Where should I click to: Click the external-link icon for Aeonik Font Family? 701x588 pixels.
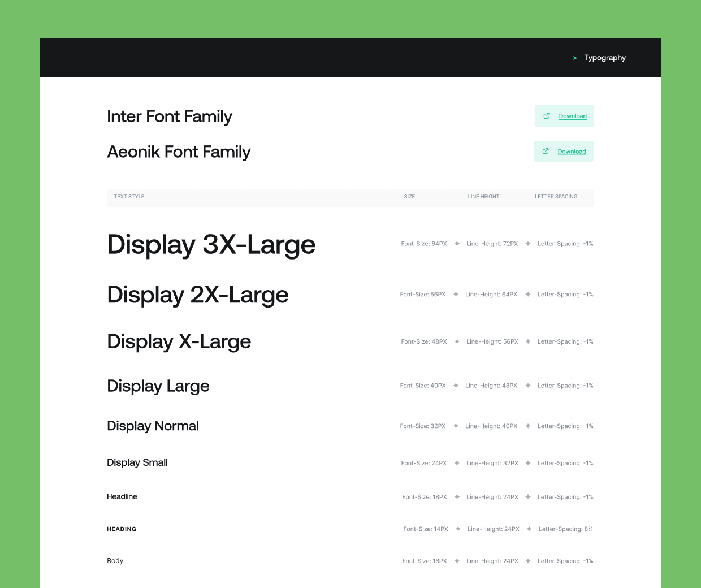pos(546,152)
